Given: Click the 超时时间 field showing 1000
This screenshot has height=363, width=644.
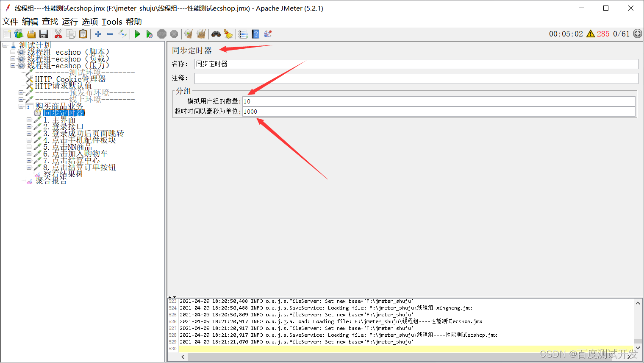Looking at the screenshot, I should pos(439,112).
